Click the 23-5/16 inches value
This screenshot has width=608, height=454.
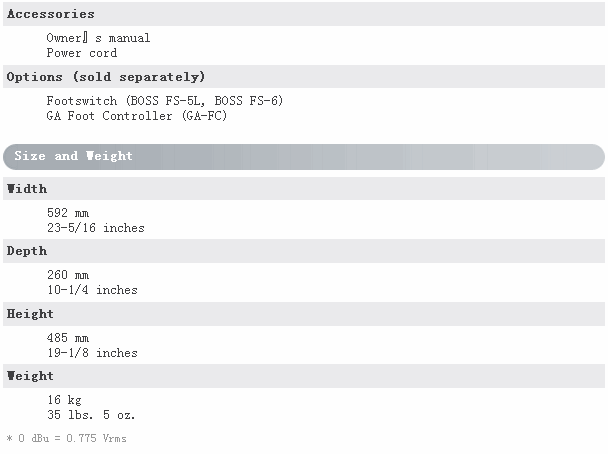pyautogui.click(x=96, y=228)
